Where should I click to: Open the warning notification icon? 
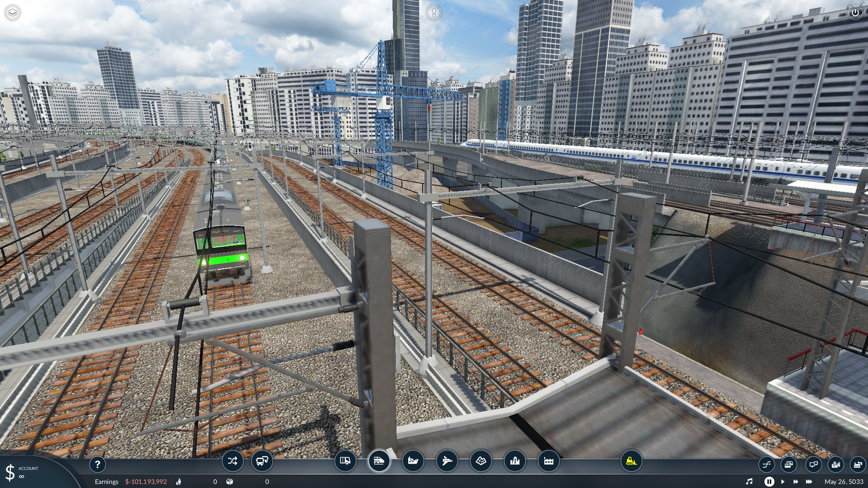(x=434, y=13)
